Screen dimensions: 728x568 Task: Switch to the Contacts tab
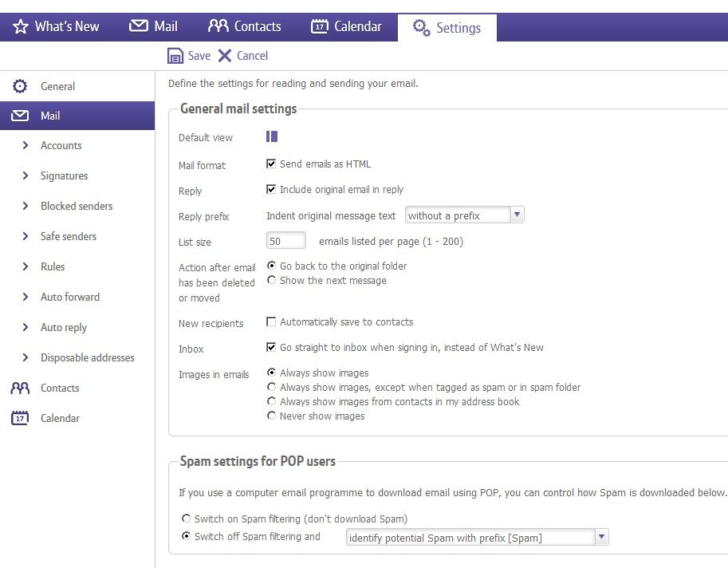tap(244, 26)
